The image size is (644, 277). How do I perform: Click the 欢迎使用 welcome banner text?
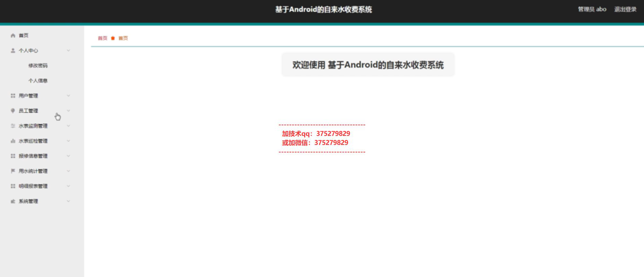pyautogui.click(x=368, y=65)
